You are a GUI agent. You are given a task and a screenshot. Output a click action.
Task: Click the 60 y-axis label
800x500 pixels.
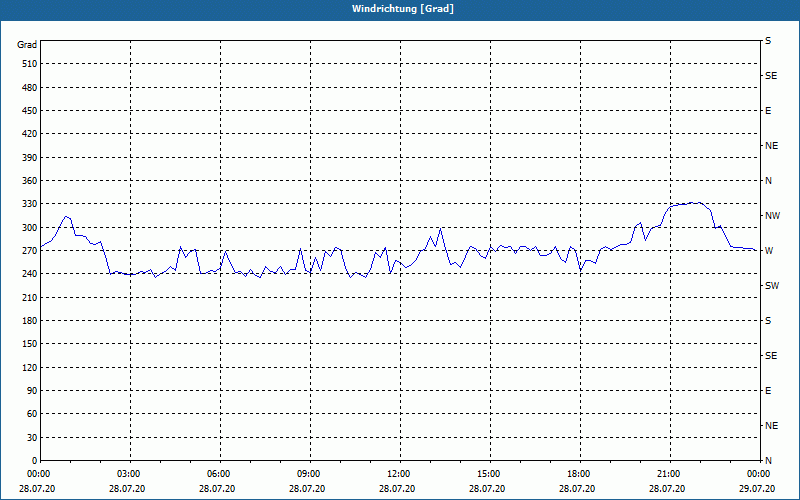pos(32,414)
